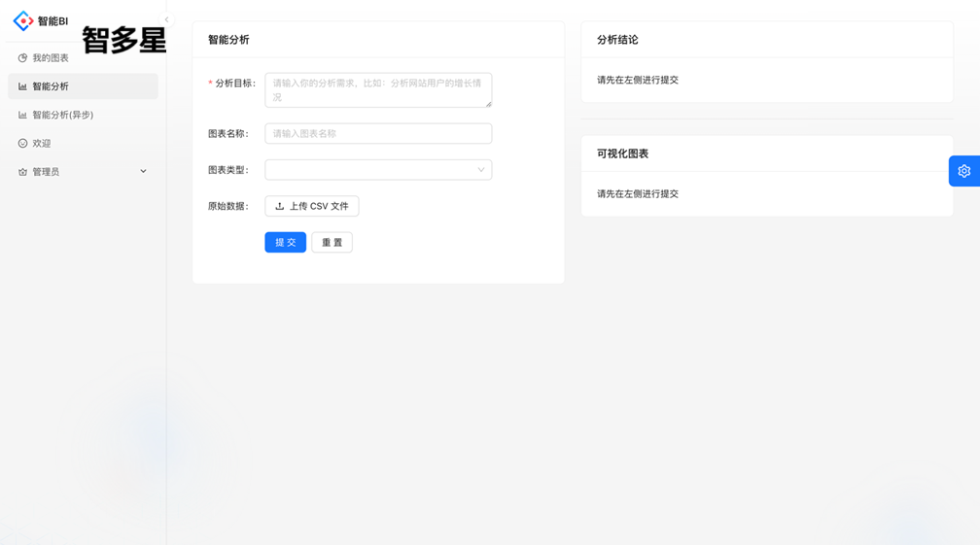Click the crown icon beside 管理员
Viewport: 980px width, 545px height.
point(22,172)
